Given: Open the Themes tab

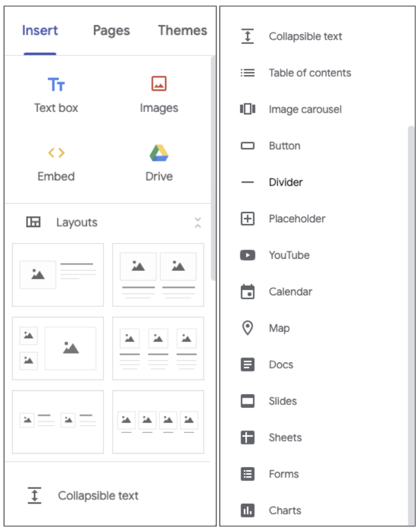Looking at the screenshot, I should pos(183,30).
